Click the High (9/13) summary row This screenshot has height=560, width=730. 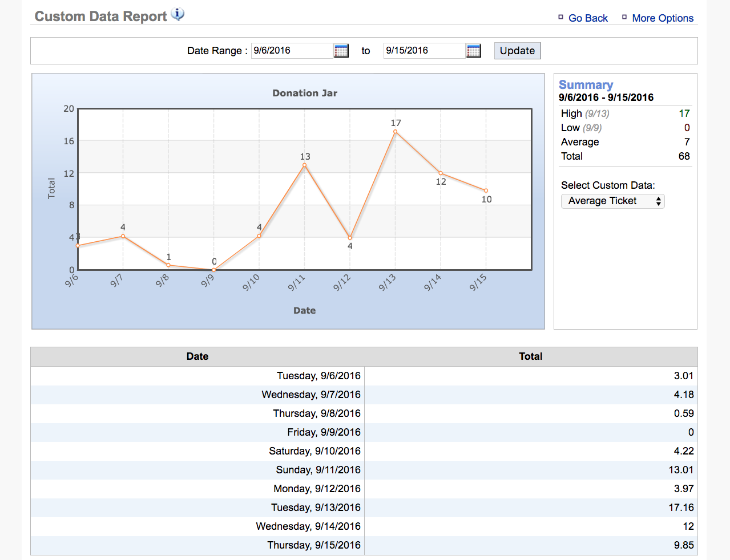click(626, 113)
